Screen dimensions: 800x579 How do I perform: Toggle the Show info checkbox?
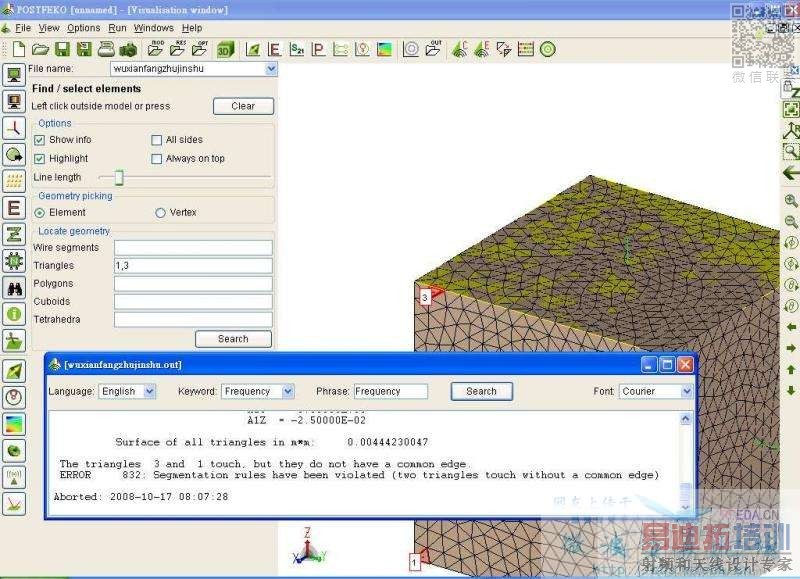pos(39,140)
